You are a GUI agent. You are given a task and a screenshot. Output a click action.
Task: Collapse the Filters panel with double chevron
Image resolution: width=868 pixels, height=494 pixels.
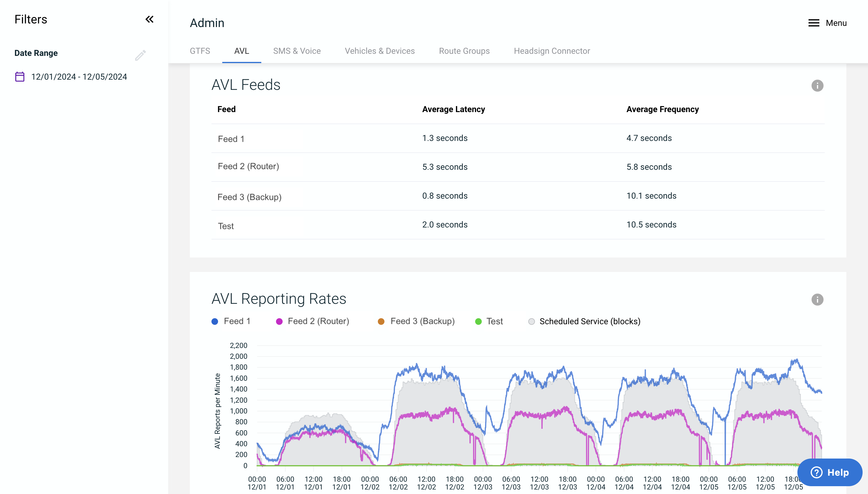coord(150,19)
